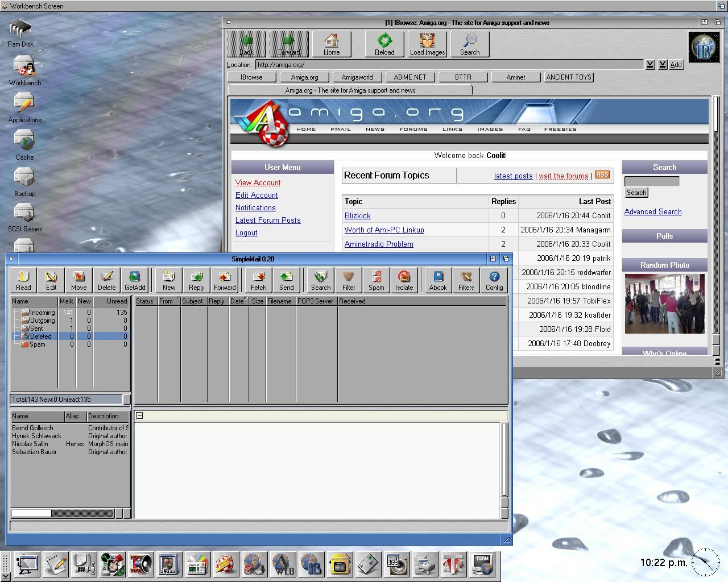Viewport: 728px width, 582px height.
Task: Open the Applications desktop icon
Action: point(24,108)
